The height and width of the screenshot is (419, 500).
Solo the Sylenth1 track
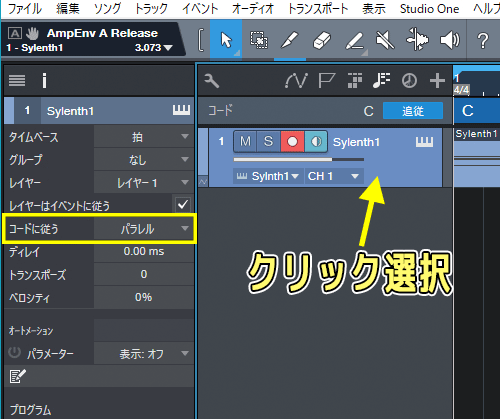pyautogui.click(x=268, y=141)
